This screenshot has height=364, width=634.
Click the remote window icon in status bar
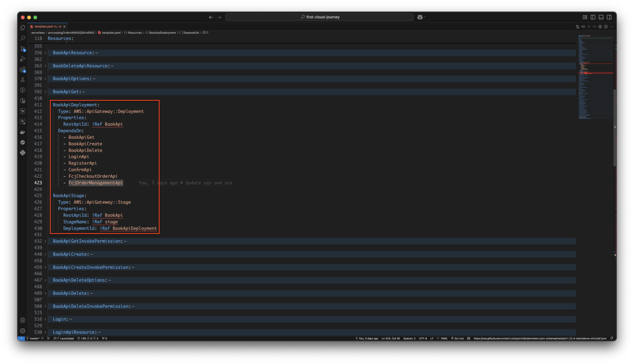pyautogui.click(x=21, y=338)
